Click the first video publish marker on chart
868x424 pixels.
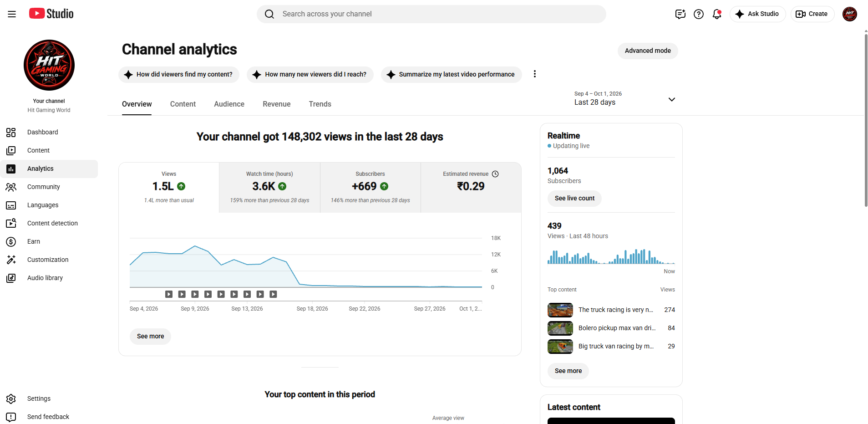[169, 294]
